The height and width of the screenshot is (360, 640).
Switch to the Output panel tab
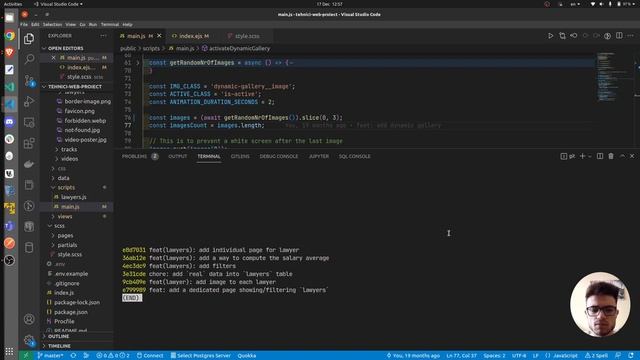(178, 156)
